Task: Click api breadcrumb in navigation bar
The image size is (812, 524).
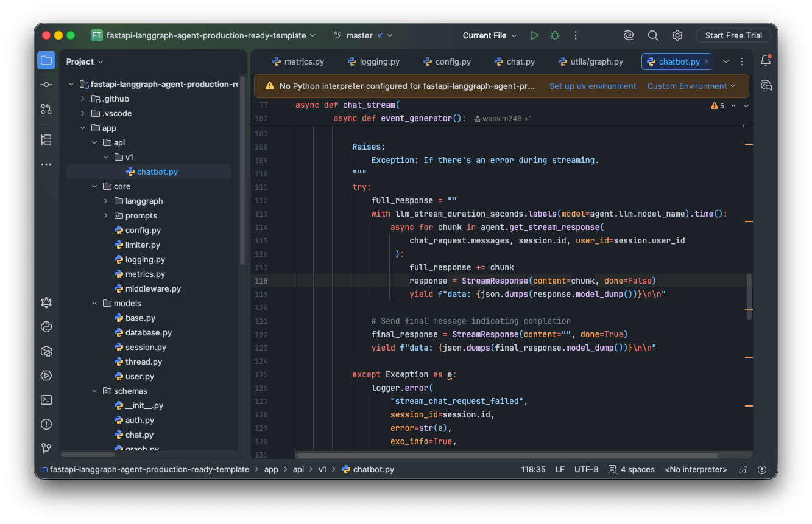Action: click(298, 470)
